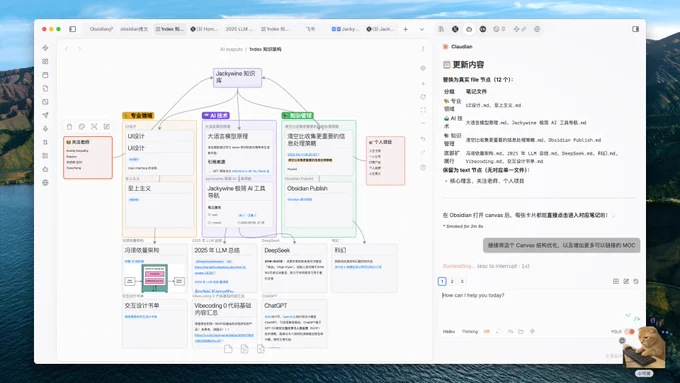Screen dimensions: 680x383
Task: Select the 专业领域 group label
Action: click(x=138, y=115)
